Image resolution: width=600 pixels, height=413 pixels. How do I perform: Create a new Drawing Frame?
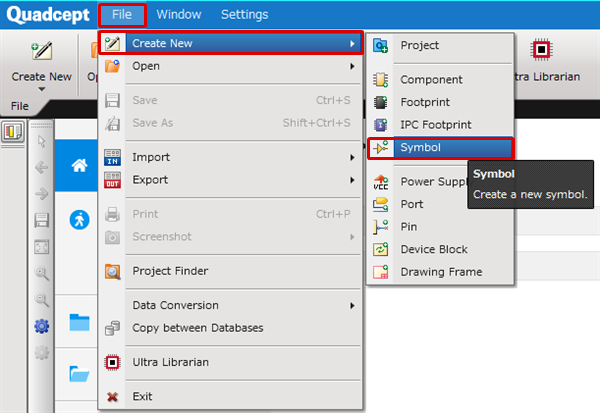440,272
